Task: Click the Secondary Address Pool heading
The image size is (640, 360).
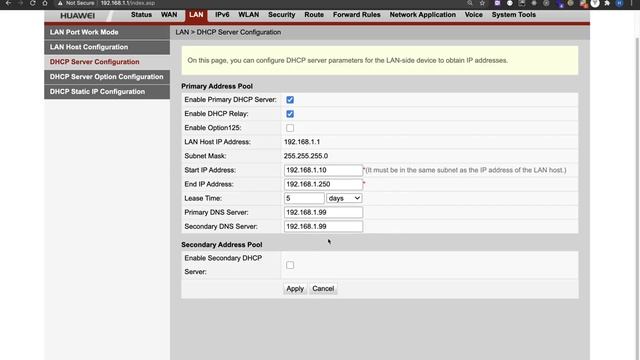Action: click(222, 244)
